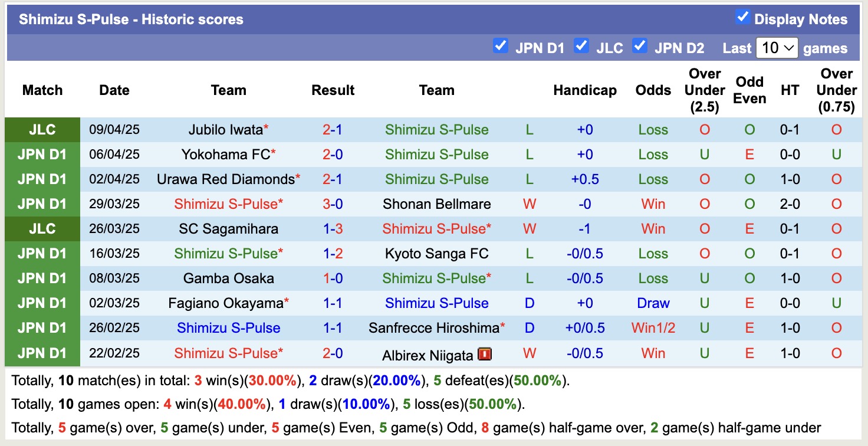Screen dimensions: 868x446
Task: Click the red card icon beside Albirex Niigata
Action: [485, 354]
